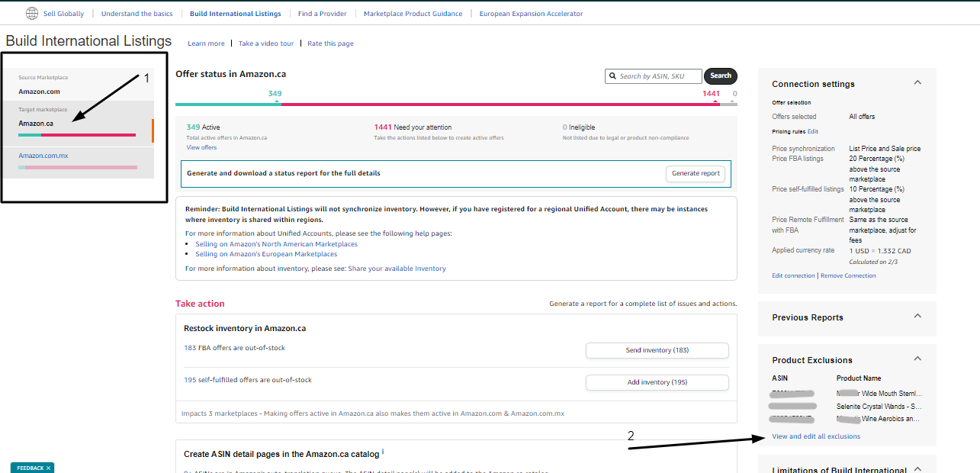Click Send inventory (183) button
This screenshot has height=473, width=980.
click(x=657, y=350)
